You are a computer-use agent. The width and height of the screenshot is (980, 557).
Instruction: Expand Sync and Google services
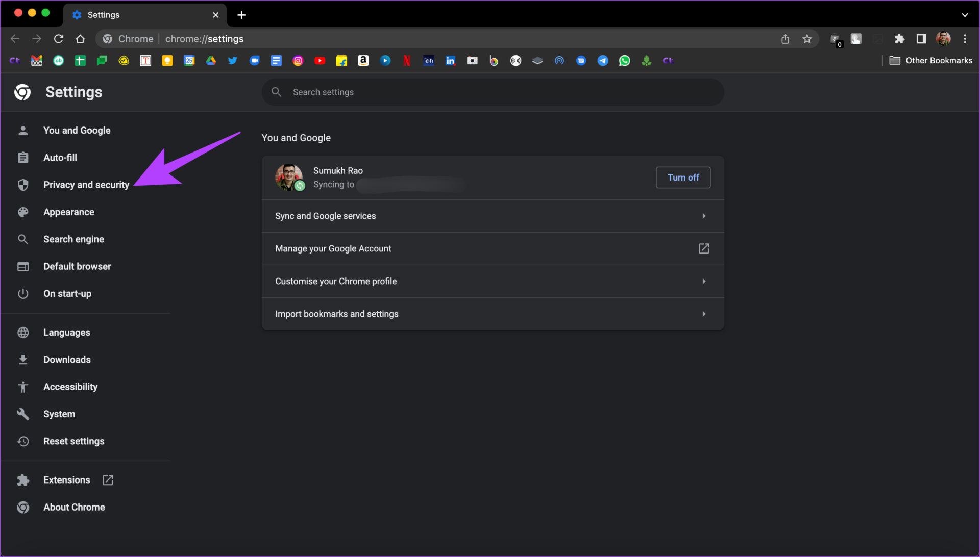tap(492, 216)
